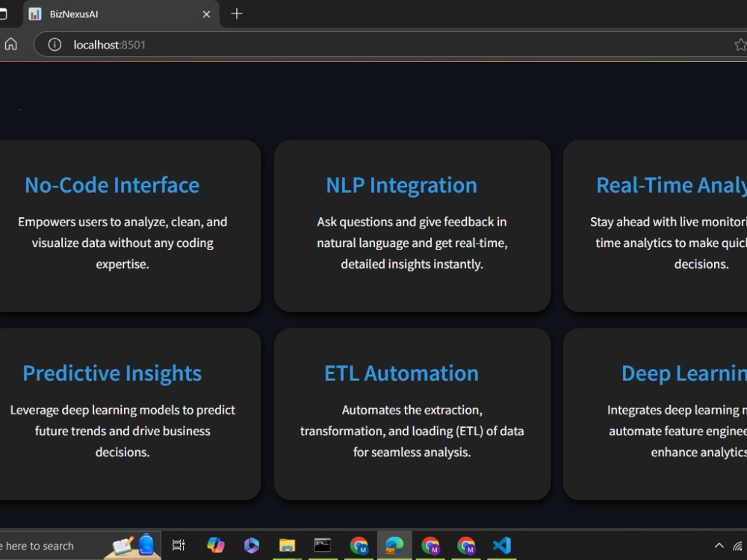Open Task View on the taskbar
The width and height of the screenshot is (747, 560).
[179, 545]
